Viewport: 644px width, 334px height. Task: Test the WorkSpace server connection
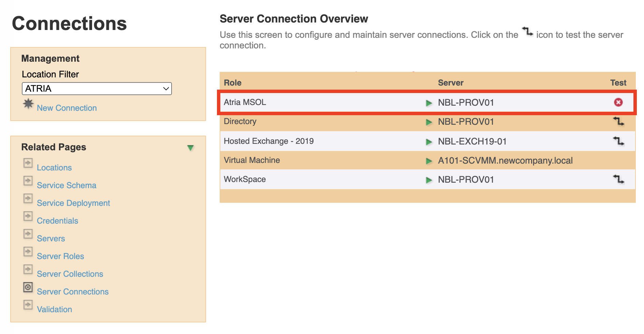coord(618,179)
